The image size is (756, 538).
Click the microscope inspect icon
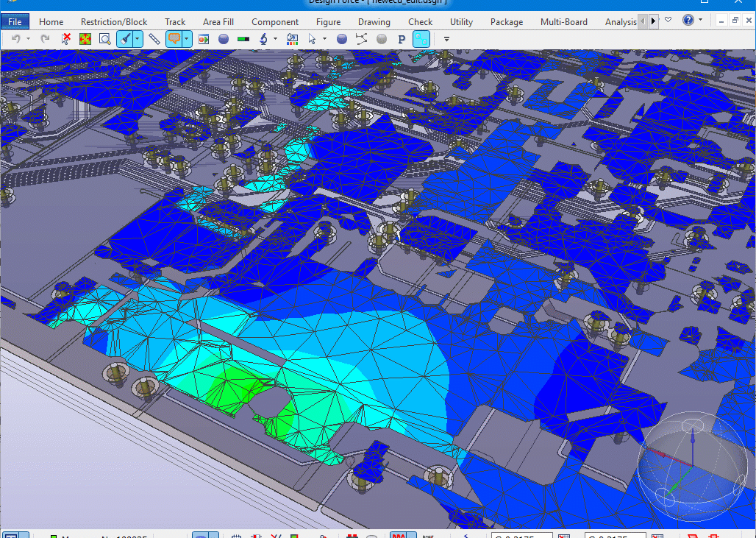click(x=263, y=39)
